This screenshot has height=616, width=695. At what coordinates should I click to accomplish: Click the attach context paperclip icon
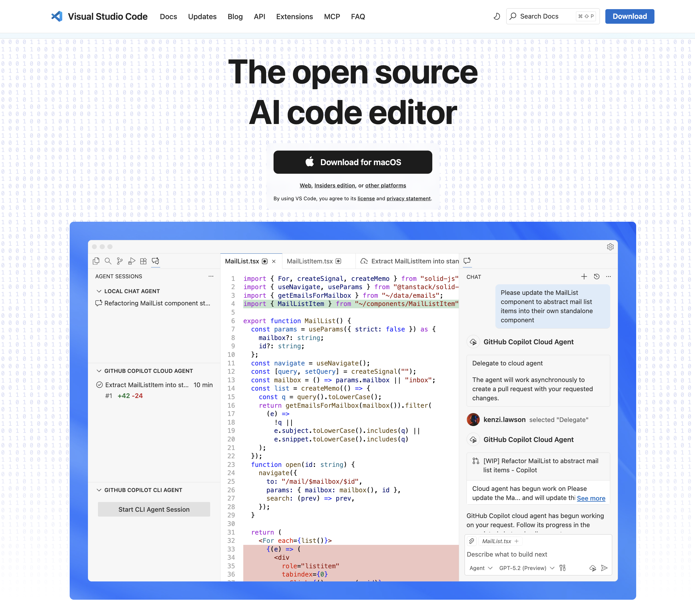point(472,541)
